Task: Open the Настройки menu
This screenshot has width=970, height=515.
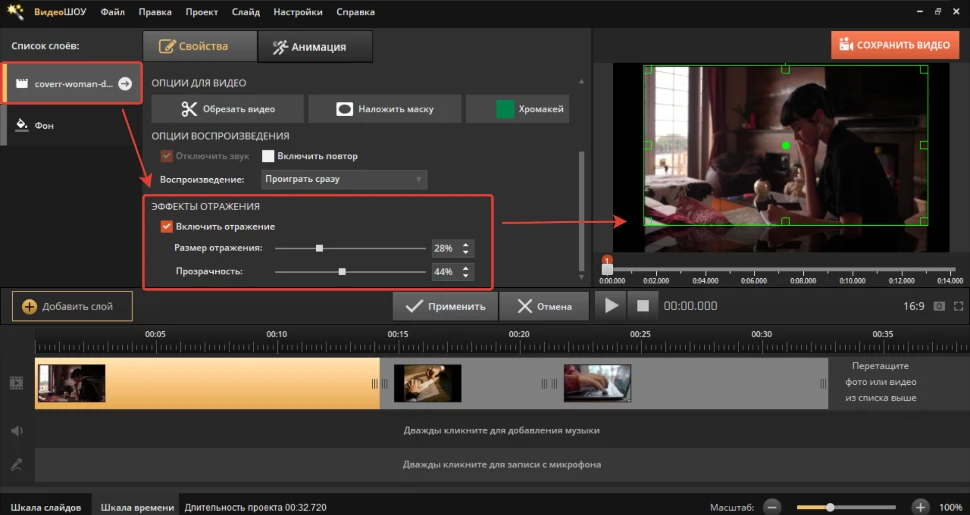Action: [x=298, y=12]
